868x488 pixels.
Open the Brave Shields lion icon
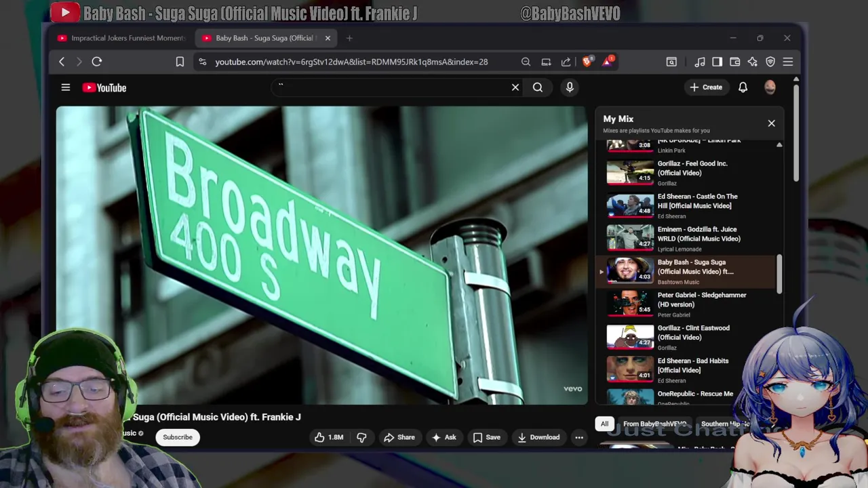click(587, 62)
